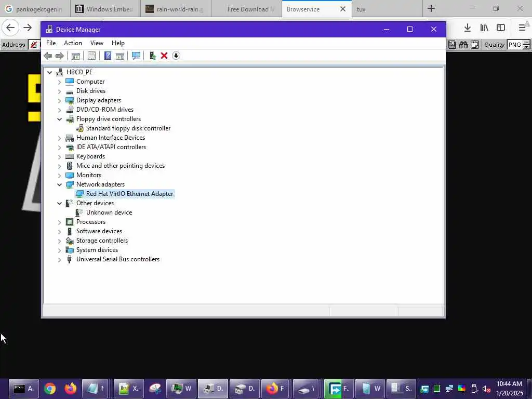This screenshot has height=399, width=532.
Task: Click the down-arrow Disable device icon
Action: [176, 56]
